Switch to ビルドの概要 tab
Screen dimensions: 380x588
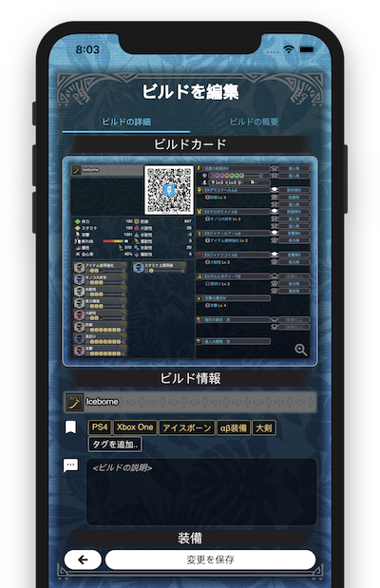[x=254, y=122]
